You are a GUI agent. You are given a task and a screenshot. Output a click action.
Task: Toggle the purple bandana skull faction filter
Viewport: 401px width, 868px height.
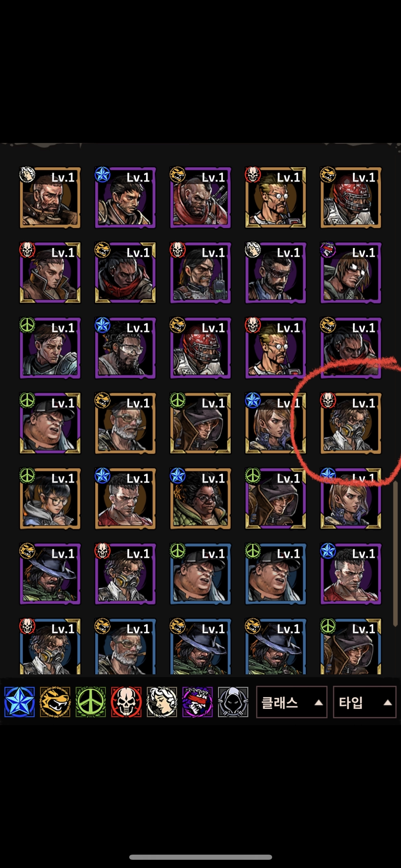[198, 702]
